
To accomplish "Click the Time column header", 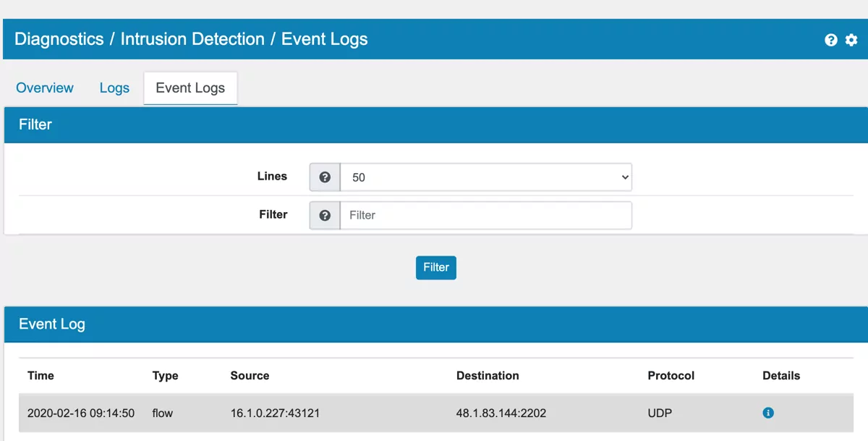I will point(41,375).
